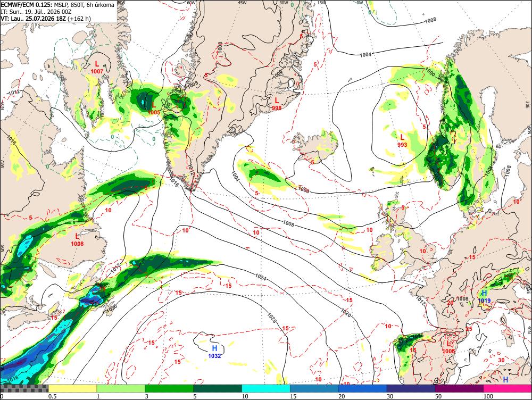532x400 pixels.
Task: Click the 'L 1008' low pressure label
Action: (77, 239)
